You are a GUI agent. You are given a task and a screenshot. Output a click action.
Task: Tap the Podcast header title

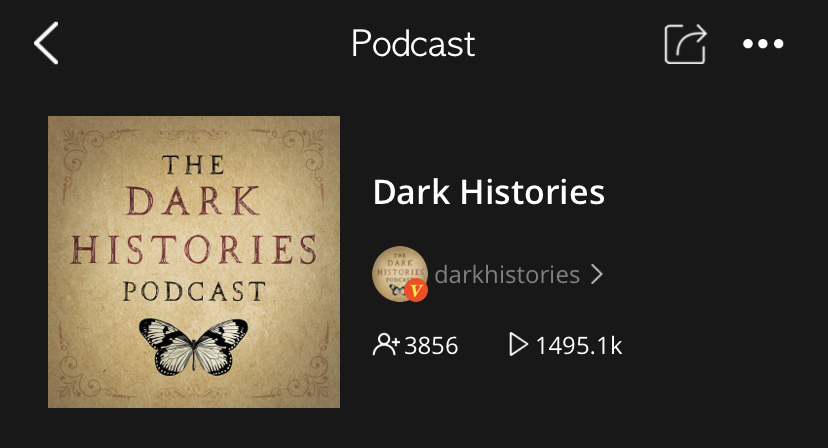coord(413,43)
